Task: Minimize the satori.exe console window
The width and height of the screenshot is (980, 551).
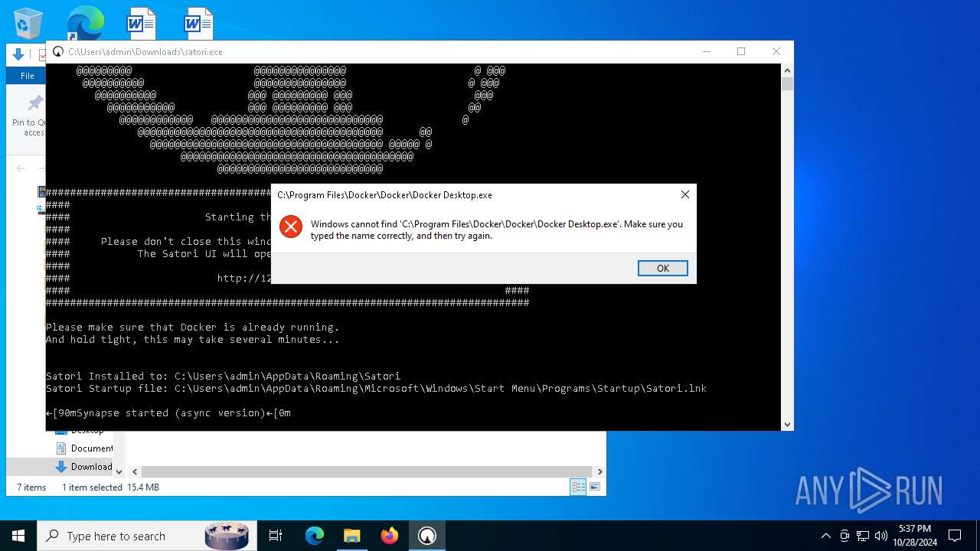Action: (x=706, y=52)
